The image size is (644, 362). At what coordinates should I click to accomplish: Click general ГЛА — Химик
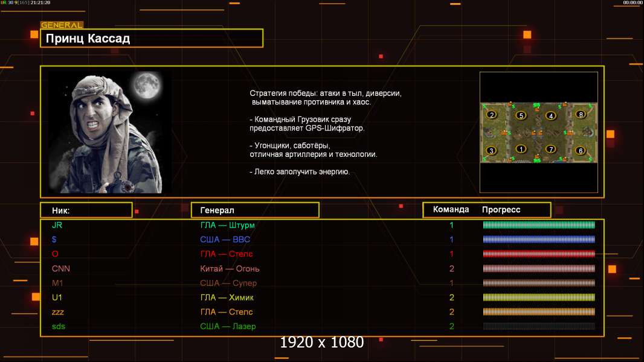(227, 297)
